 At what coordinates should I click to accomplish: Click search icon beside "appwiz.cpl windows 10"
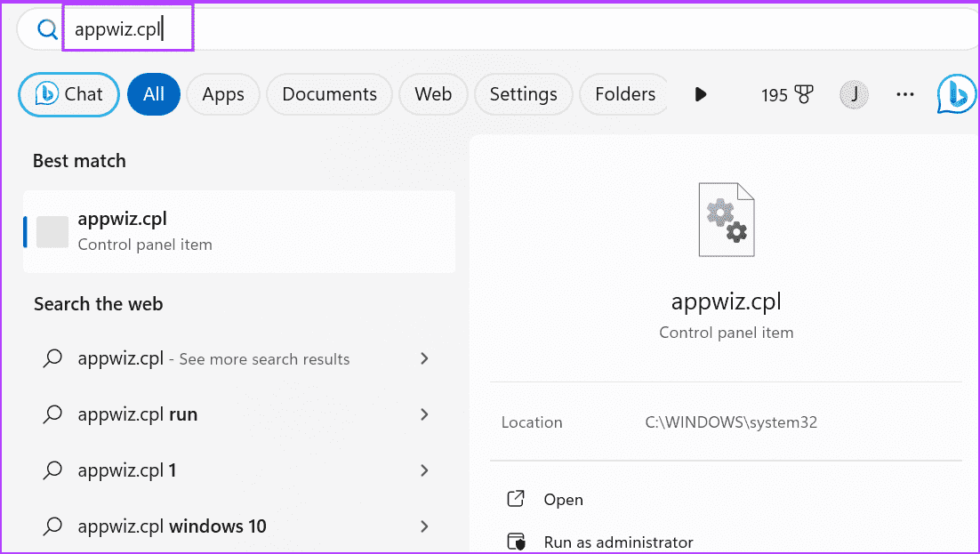point(52,526)
